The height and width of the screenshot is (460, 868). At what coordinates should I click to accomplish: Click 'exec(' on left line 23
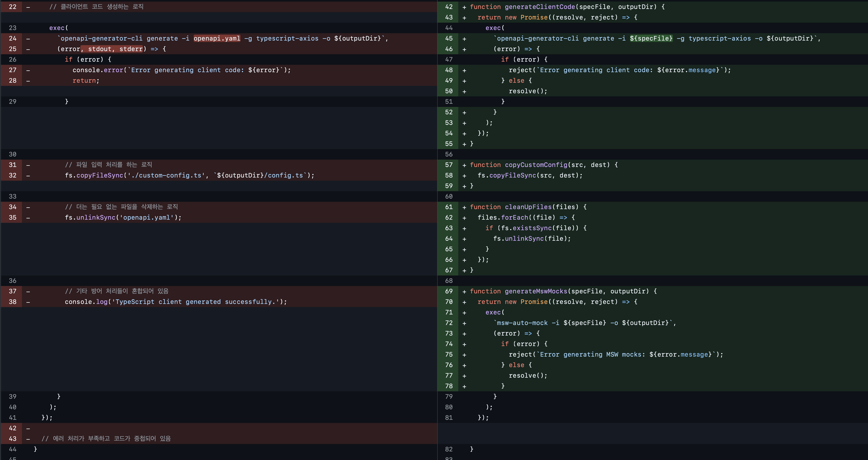[x=59, y=28]
